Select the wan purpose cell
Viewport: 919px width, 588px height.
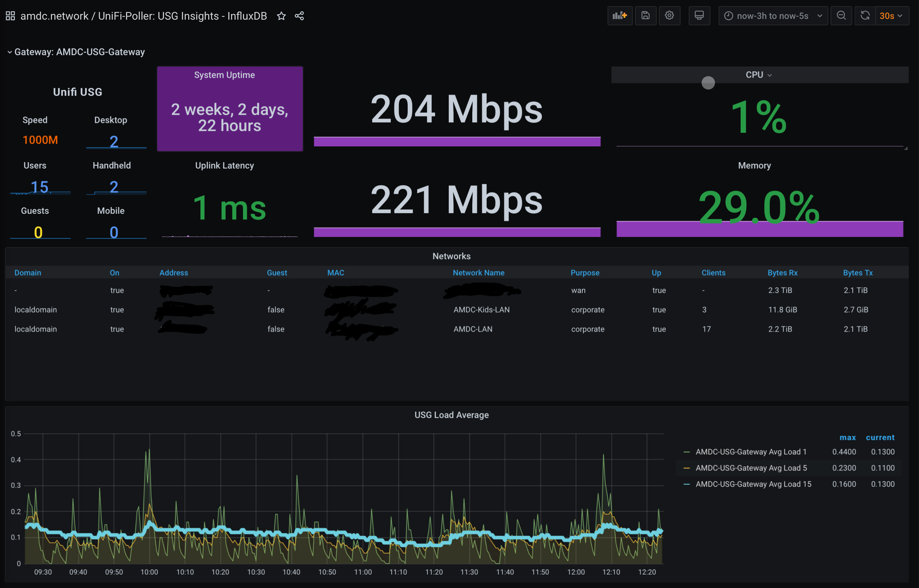click(x=578, y=290)
